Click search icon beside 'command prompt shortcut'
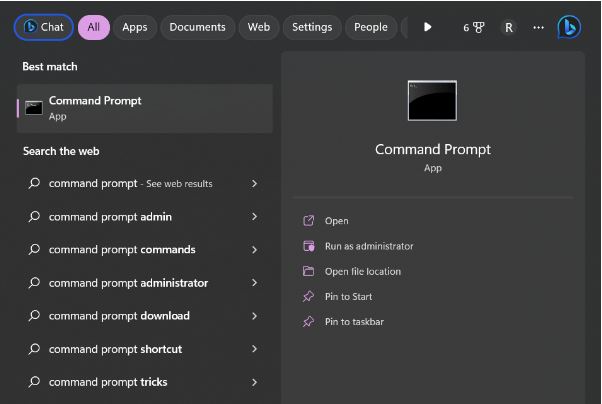Image resolution: width=602 pixels, height=404 pixels. tap(34, 349)
